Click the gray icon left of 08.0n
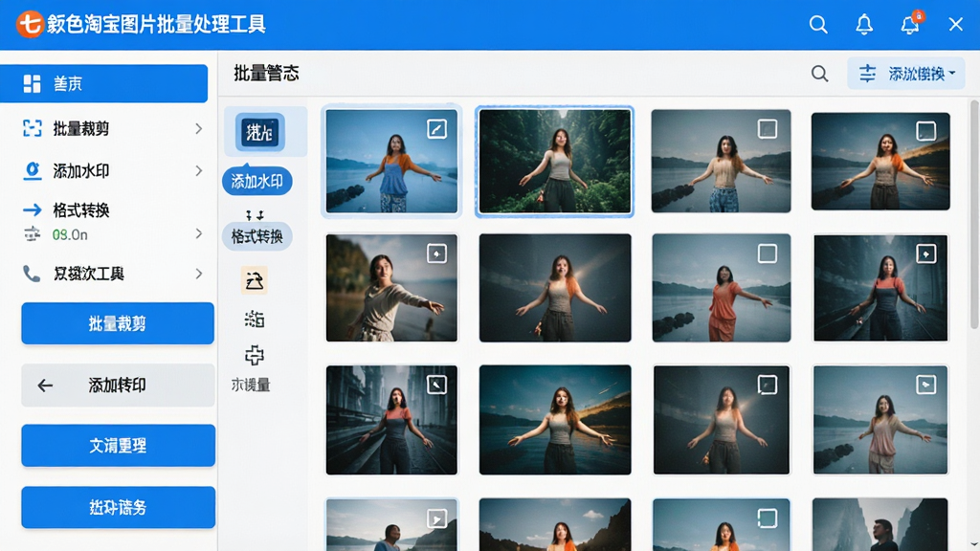Image resolution: width=980 pixels, height=551 pixels. tap(32, 234)
